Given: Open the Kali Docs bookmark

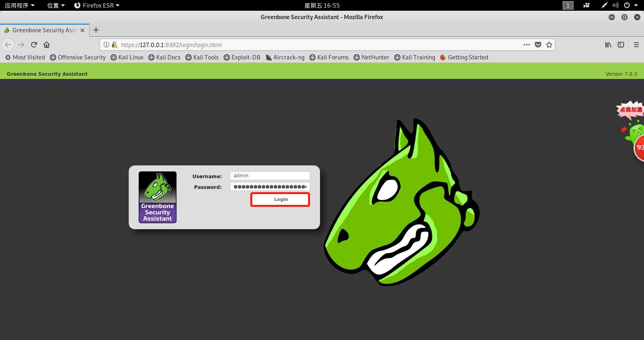Looking at the screenshot, I should pos(164,57).
